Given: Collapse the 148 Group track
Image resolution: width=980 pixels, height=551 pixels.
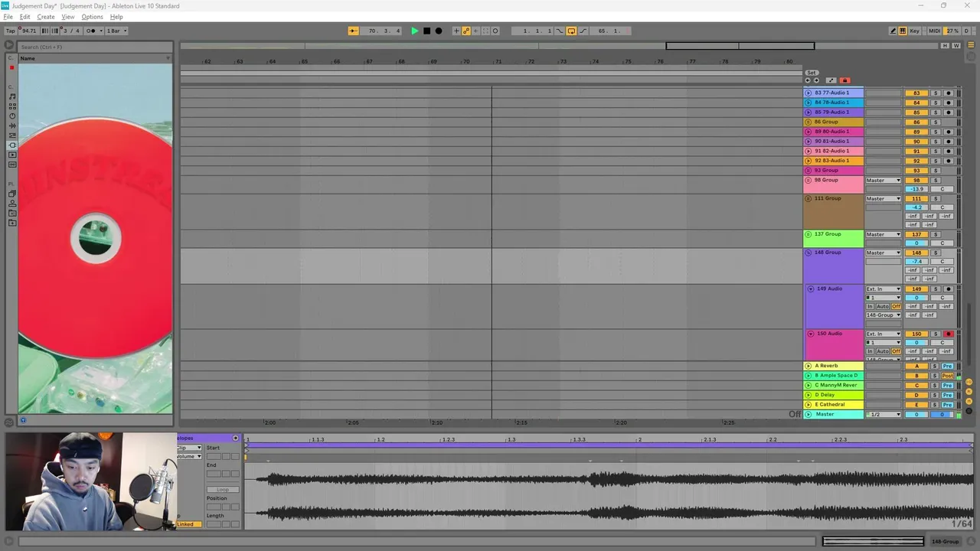Looking at the screenshot, I should point(808,253).
